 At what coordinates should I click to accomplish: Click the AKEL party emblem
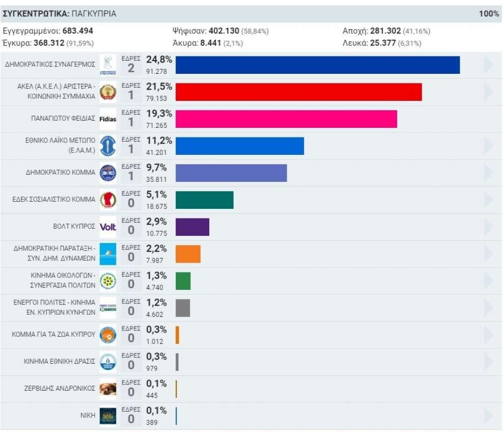108,92
